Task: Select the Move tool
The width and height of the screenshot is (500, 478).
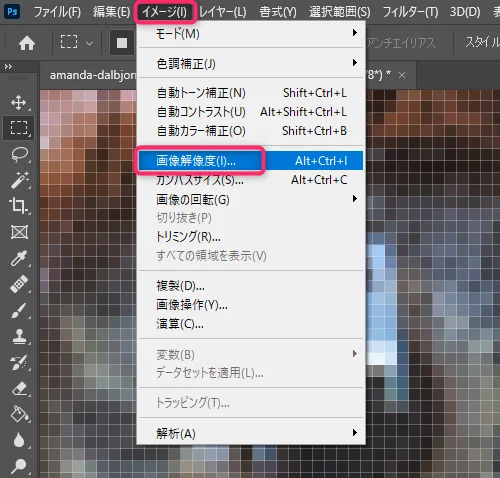Action: coord(19,102)
